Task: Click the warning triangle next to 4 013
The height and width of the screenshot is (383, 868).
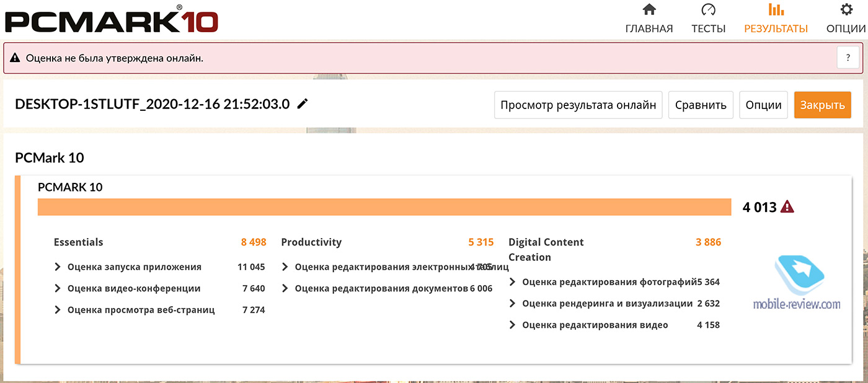Action: [x=787, y=207]
